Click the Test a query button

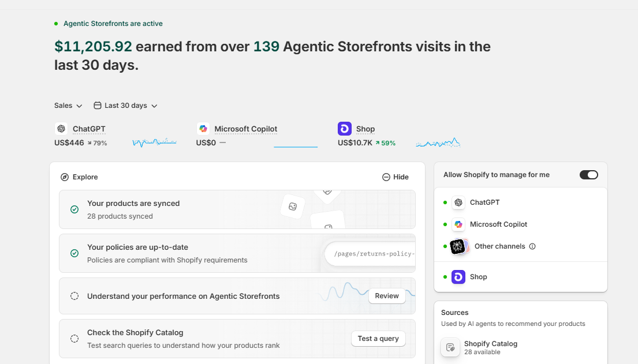click(378, 339)
